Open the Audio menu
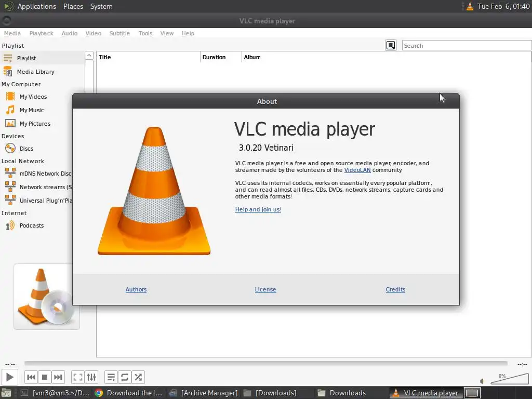The width and height of the screenshot is (532, 399). pos(70,33)
